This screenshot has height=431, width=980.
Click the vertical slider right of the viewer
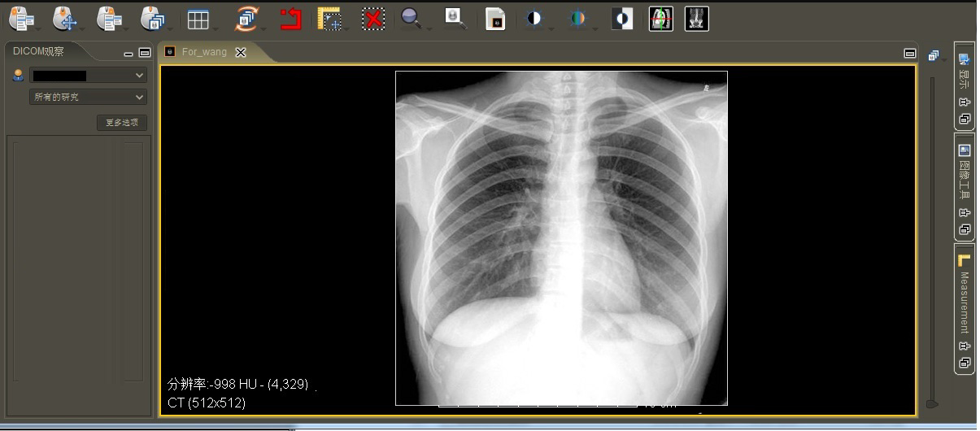pyautogui.click(x=932, y=244)
